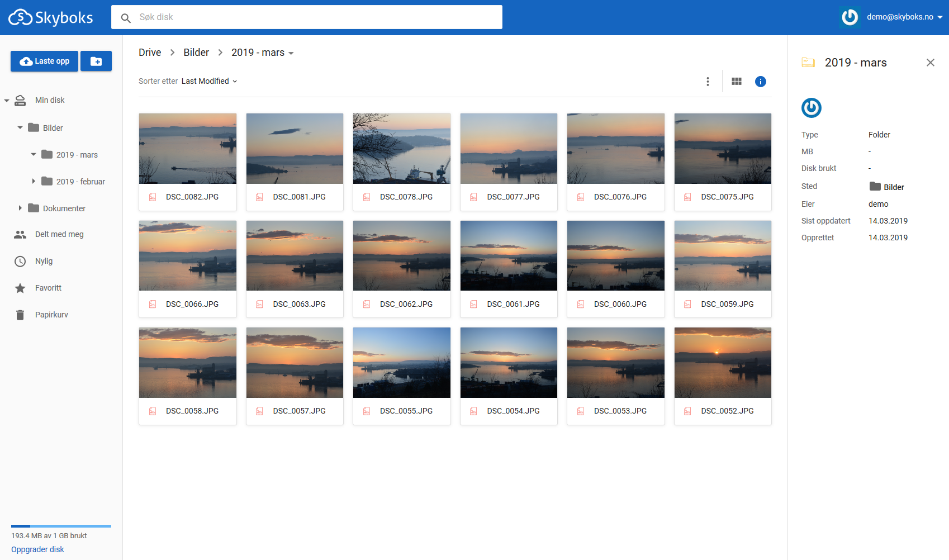Open Papirkurv trash in sidebar
This screenshot has height=560, width=949.
pyautogui.click(x=51, y=315)
